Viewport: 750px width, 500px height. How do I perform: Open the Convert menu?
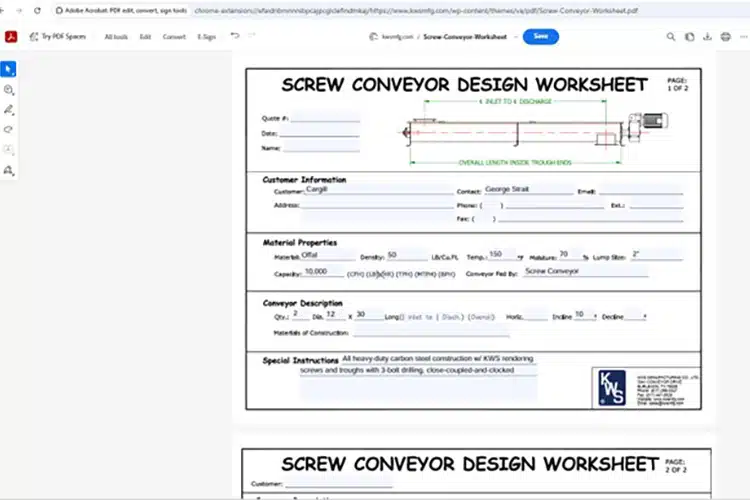(x=174, y=37)
